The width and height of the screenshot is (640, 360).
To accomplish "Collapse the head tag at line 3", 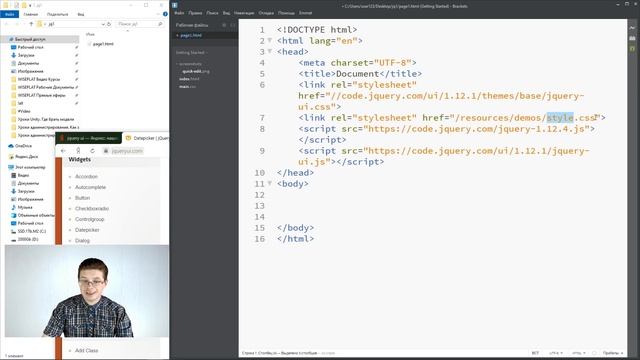I will 269,51.
